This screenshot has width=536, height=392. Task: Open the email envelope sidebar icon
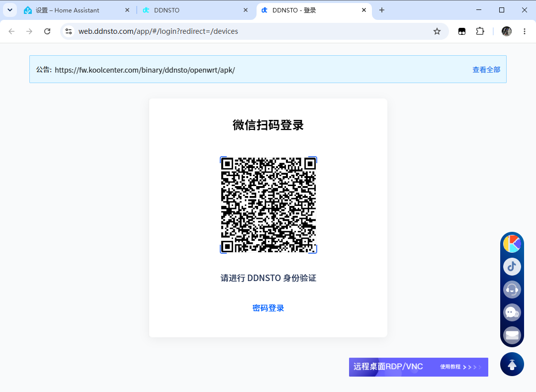[x=512, y=335]
